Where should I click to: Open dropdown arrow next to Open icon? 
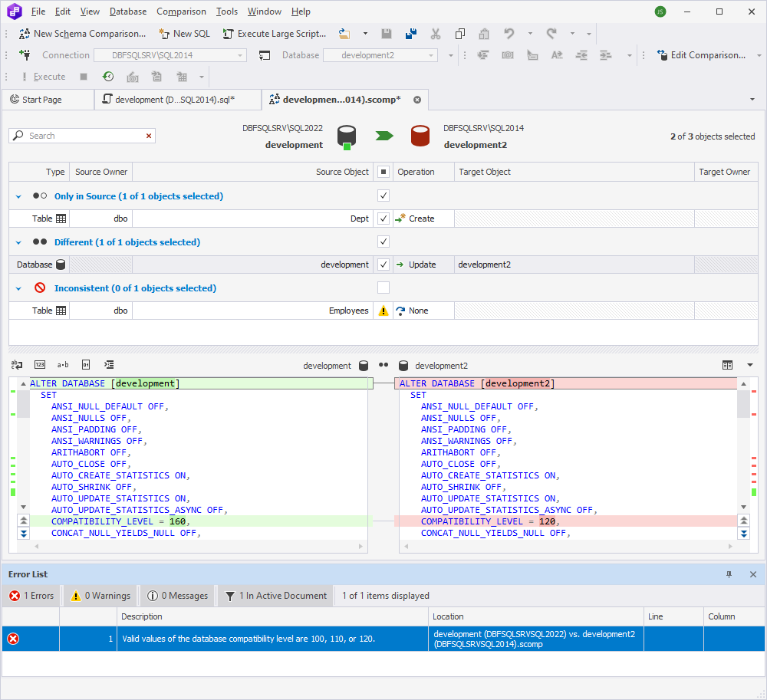(x=365, y=34)
